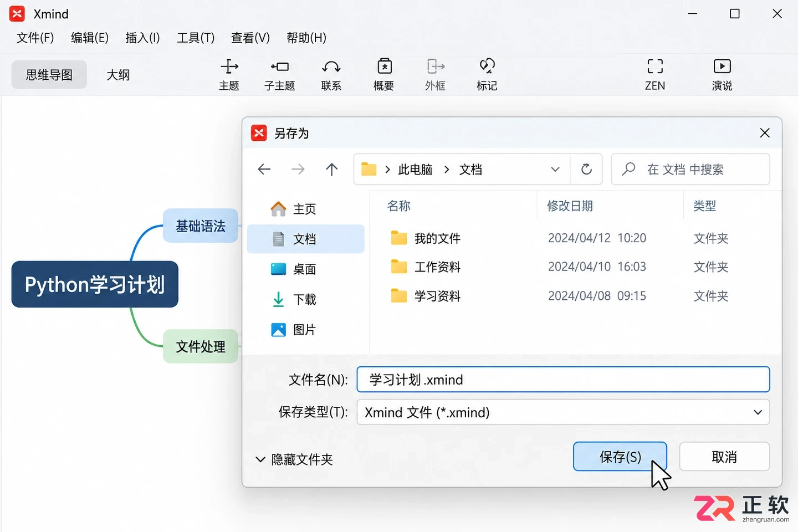Open the 文件(F) menu
This screenshot has height=532, width=798.
35,38
